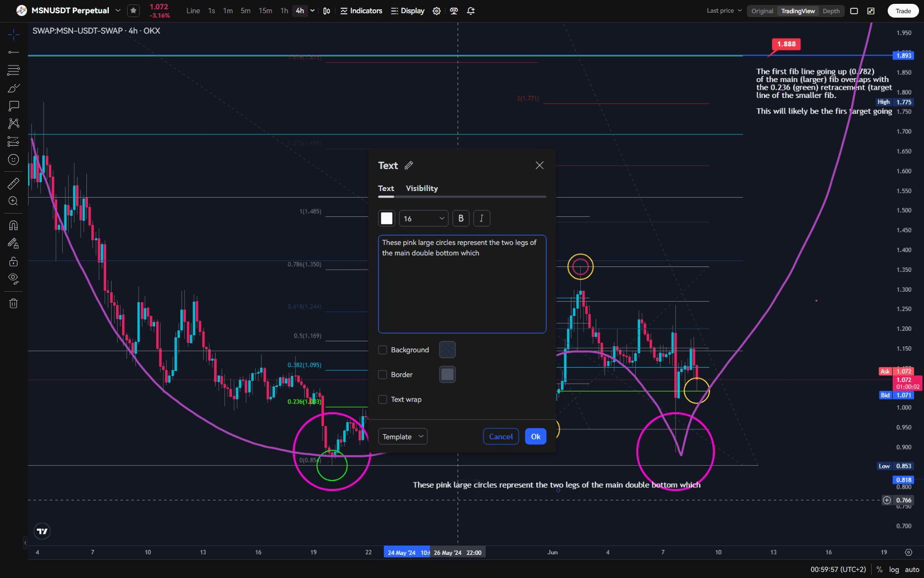Open the font size 16 dropdown
924x578 pixels.
point(424,219)
